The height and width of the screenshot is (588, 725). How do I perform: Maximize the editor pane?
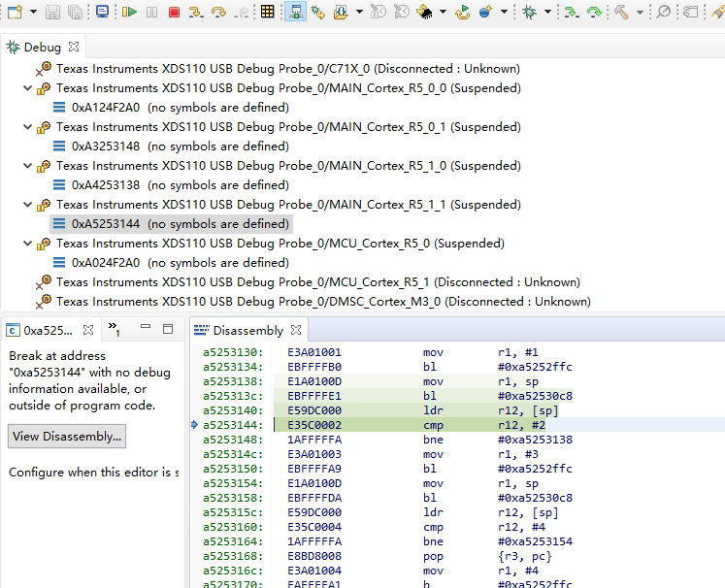[x=168, y=329]
